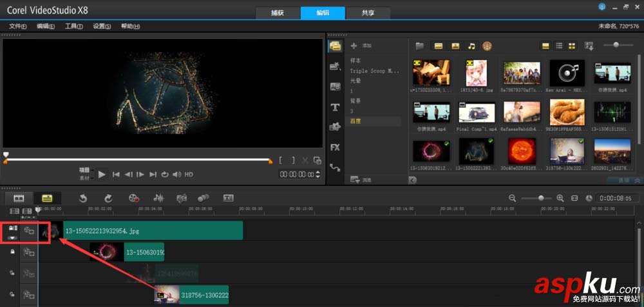Image resolution: width=644 pixels, height=307 pixels.
Task: Switch library to thumbnail view
Action: pos(572,46)
